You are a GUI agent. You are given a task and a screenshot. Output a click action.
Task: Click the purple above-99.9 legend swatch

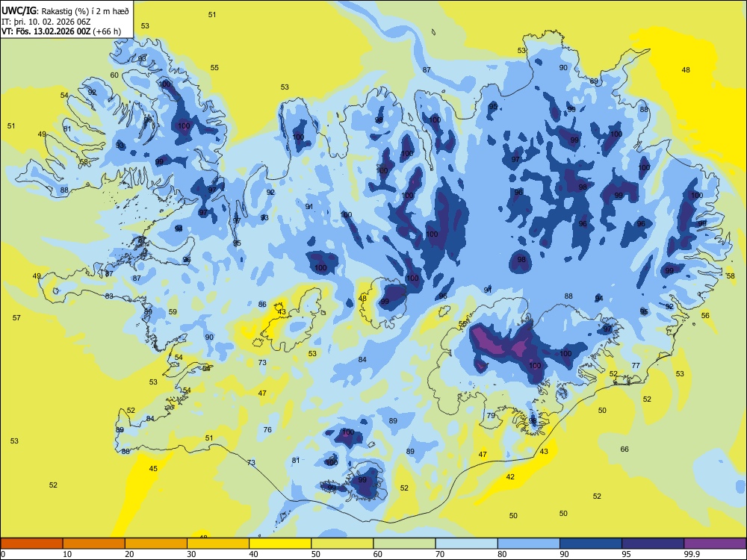pos(715,544)
